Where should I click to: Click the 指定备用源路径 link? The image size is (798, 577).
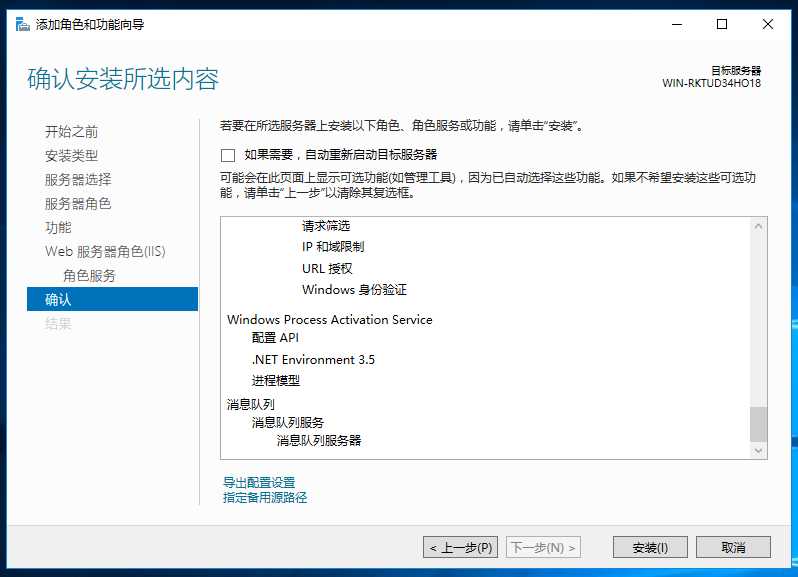coord(265,497)
